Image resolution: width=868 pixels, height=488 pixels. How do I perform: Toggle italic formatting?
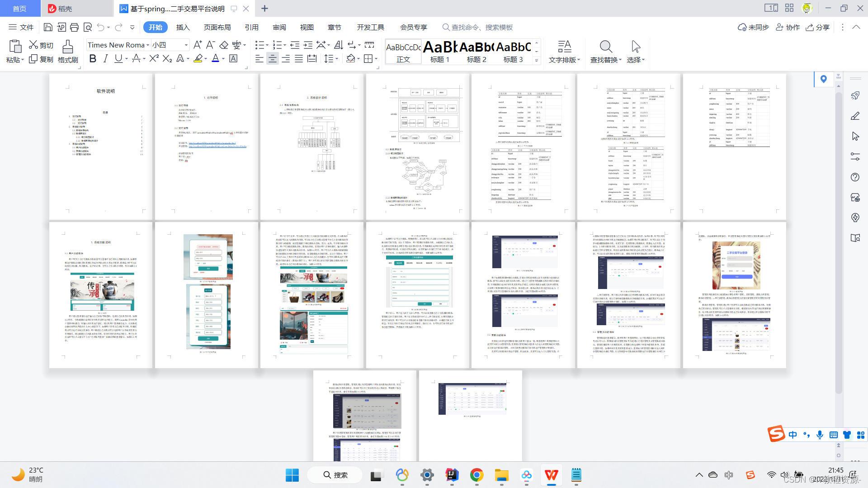pyautogui.click(x=106, y=58)
